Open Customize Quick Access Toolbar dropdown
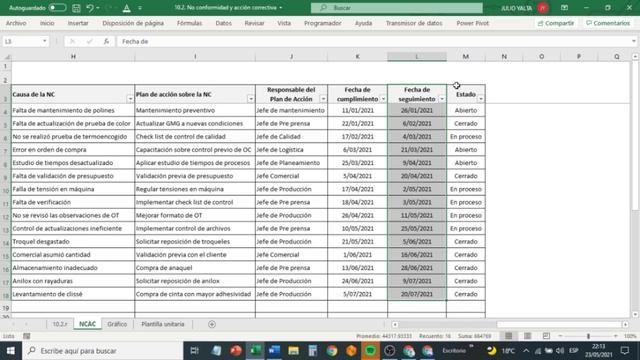Viewport: 640px width, 360px height. (140, 8)
